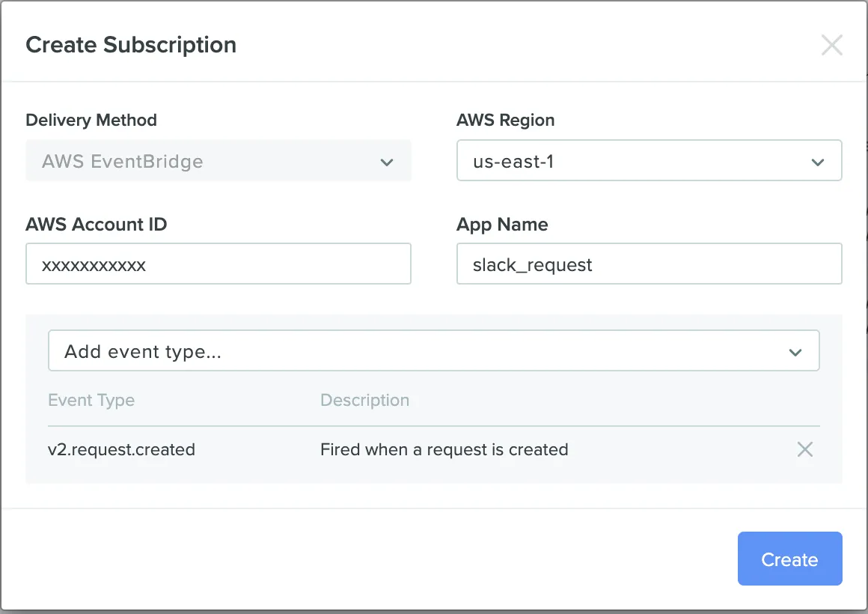Image resolution: width=868 pixels, height=614 pixels.
Task: Expand the Add event type dropdown
Action: coord(433,350)
